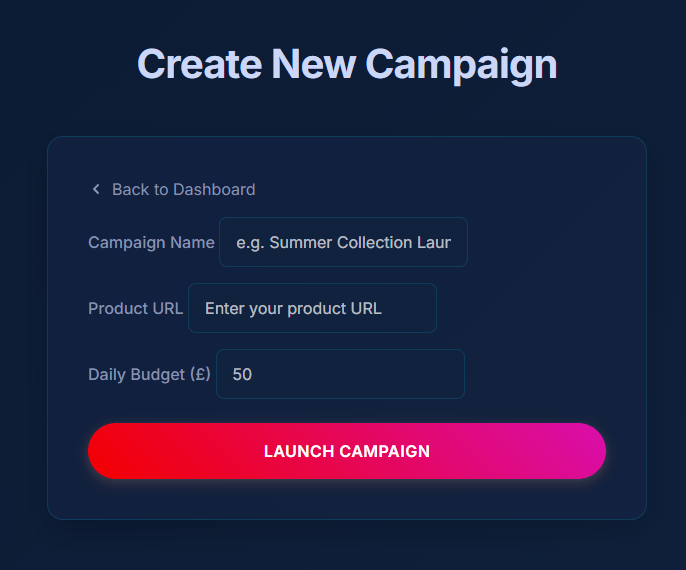This screenshot has width=686, height=570.
Task: Click the left-pointing chevron beside Back
Action: tap(96, 189)
